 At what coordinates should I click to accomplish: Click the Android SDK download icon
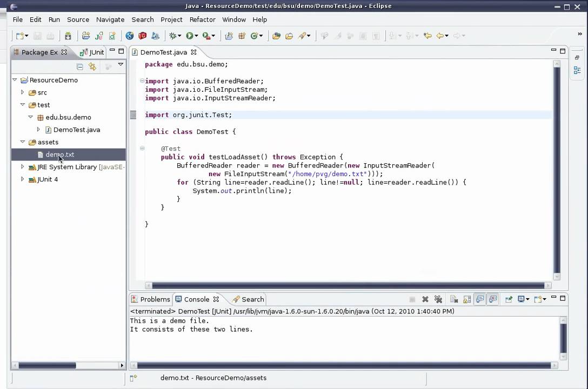[x=68, y=36]
